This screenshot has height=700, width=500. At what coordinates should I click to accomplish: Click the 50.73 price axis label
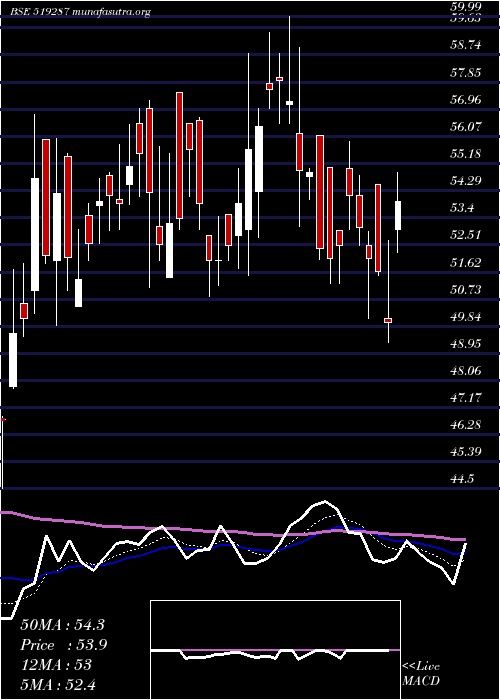[x=467, y=290]
